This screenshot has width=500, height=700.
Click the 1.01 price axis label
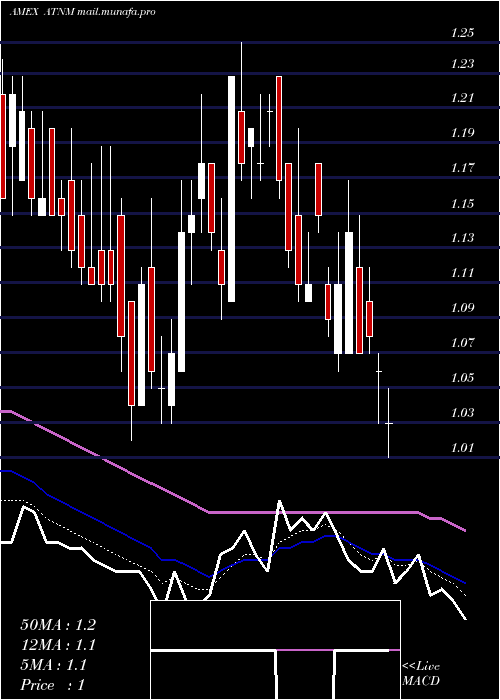coord(462,447)
